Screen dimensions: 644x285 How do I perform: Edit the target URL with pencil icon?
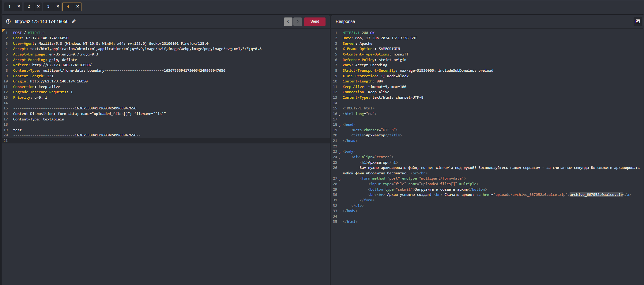(x=74, y=21)
